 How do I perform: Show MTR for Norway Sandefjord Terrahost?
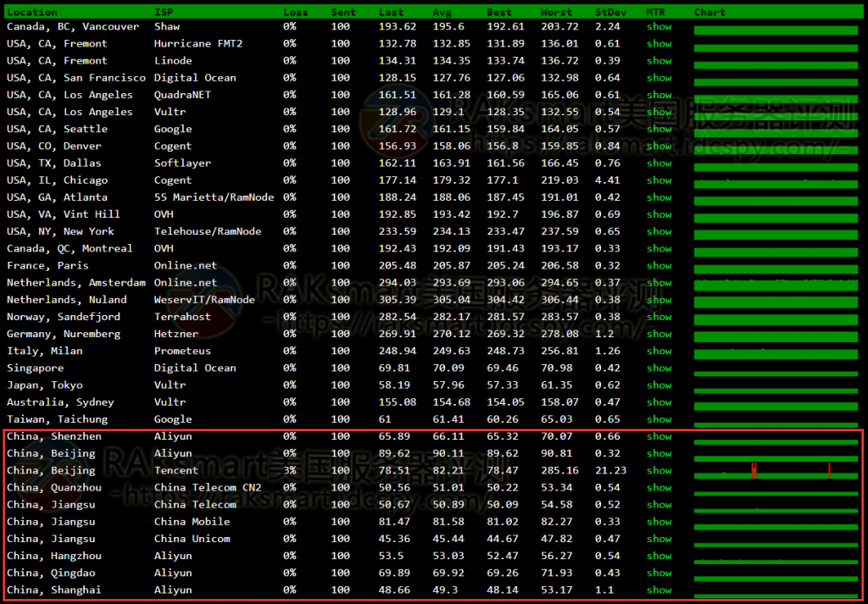click(x=659, y=317)
